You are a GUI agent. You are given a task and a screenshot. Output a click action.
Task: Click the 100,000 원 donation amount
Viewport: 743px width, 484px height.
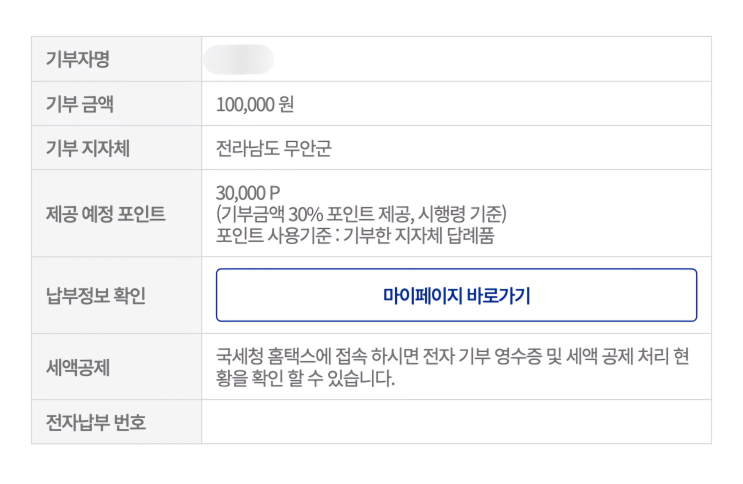coord(255,104)
